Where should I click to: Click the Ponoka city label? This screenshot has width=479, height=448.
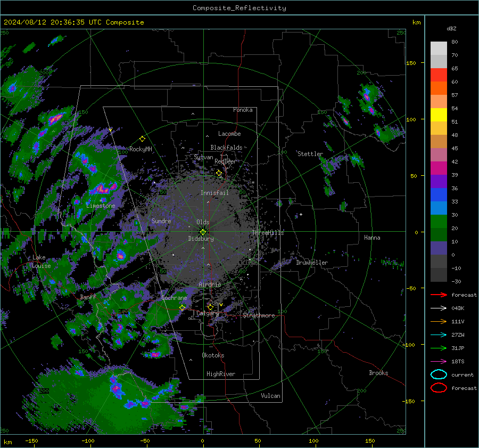243,110
